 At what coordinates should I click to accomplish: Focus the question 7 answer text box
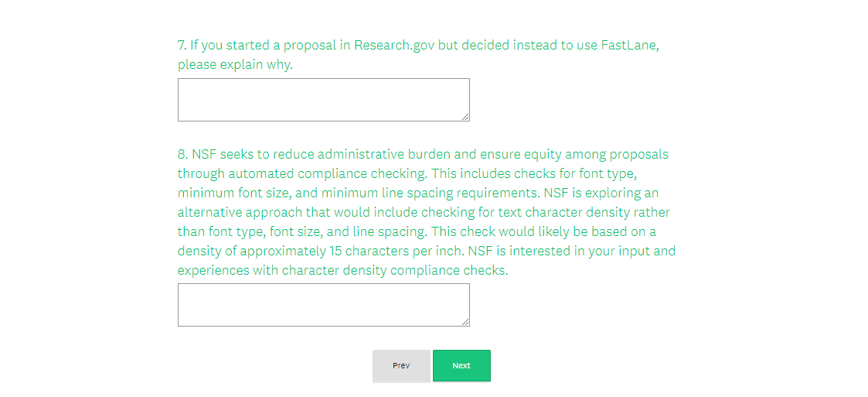tap(323, 100)
